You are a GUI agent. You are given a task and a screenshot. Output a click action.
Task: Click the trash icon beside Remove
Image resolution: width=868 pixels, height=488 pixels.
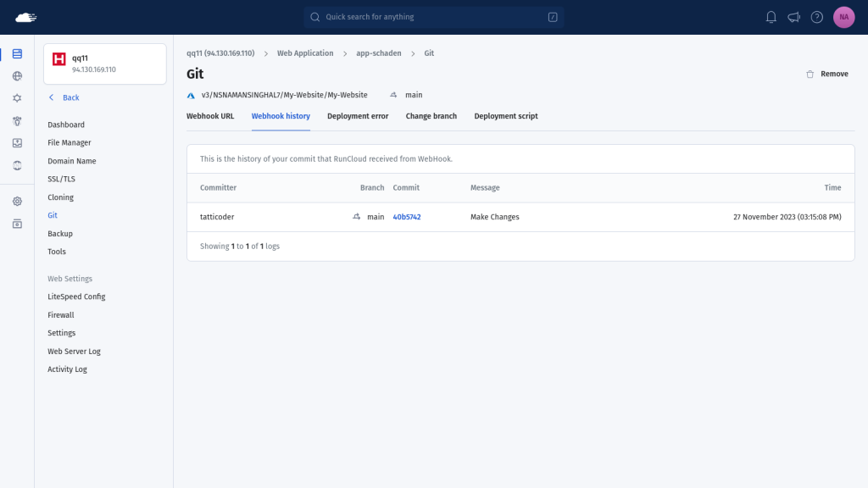810,75
